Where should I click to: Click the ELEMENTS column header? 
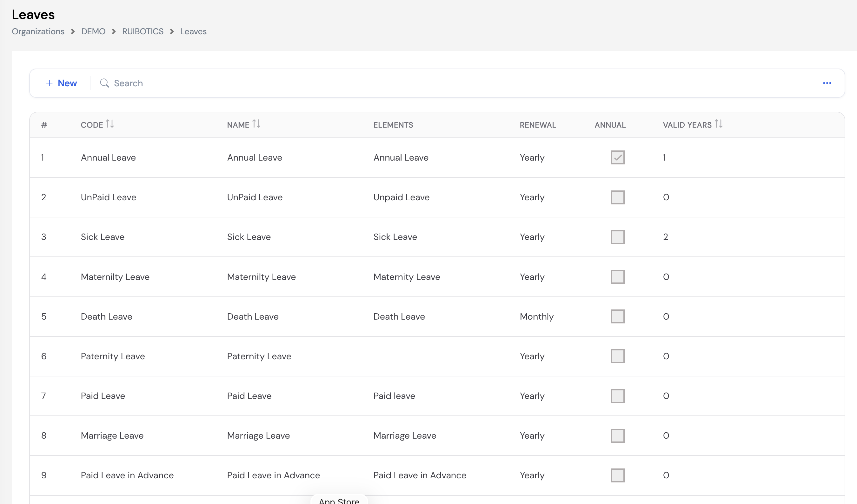coord(393,125)
